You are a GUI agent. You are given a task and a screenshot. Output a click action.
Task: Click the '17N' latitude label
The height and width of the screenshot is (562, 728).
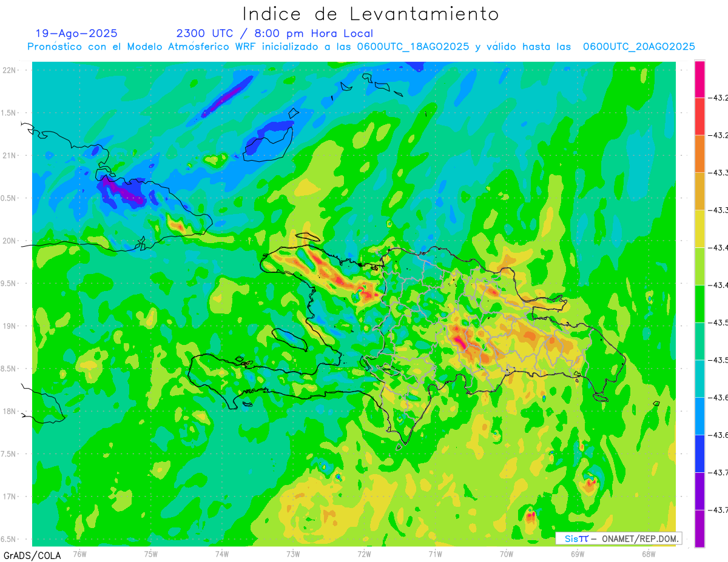tap(10, 497)
